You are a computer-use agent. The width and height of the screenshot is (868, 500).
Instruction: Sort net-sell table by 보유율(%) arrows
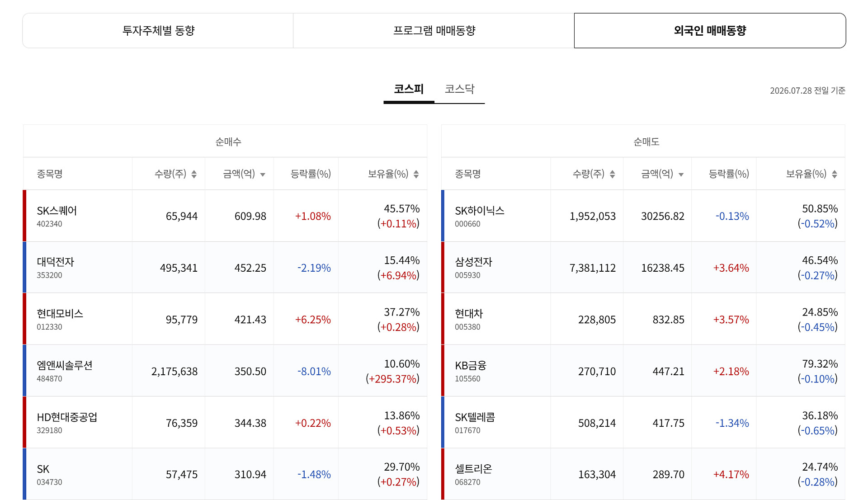pos(835,174)
